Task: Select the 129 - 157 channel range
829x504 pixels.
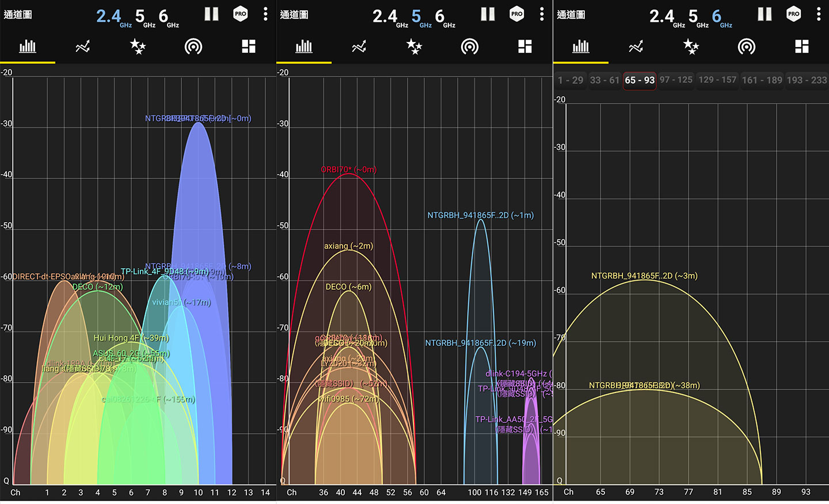Action: coord(717,80)
